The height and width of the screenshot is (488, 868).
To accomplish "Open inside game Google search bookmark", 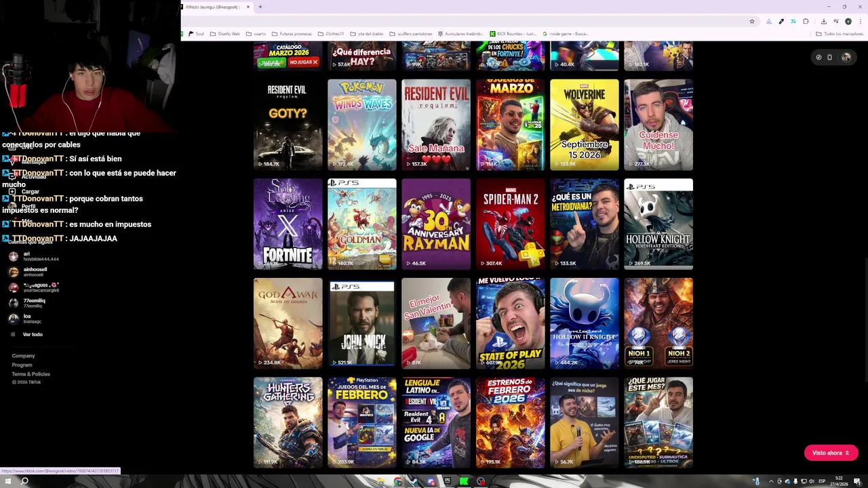I will tap(566, 33).
